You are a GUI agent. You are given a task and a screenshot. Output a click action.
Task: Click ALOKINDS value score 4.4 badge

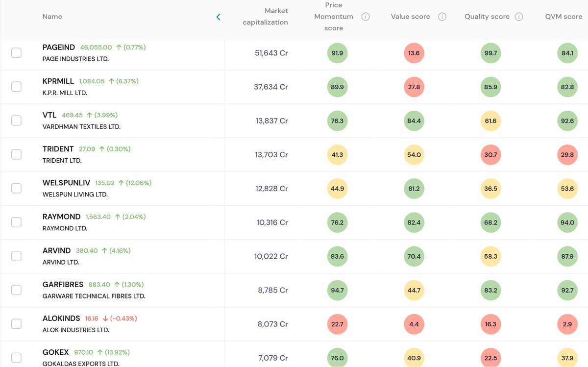click(x=414, y=323)
